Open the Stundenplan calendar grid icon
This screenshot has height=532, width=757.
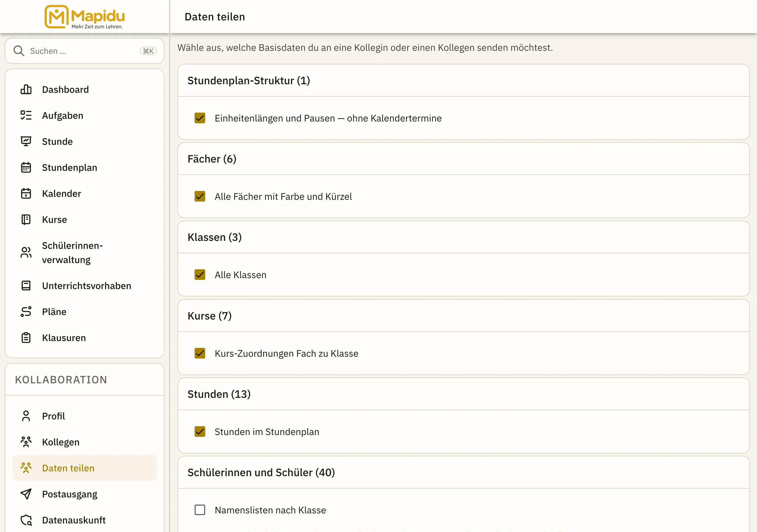click(x=26, y=168)
